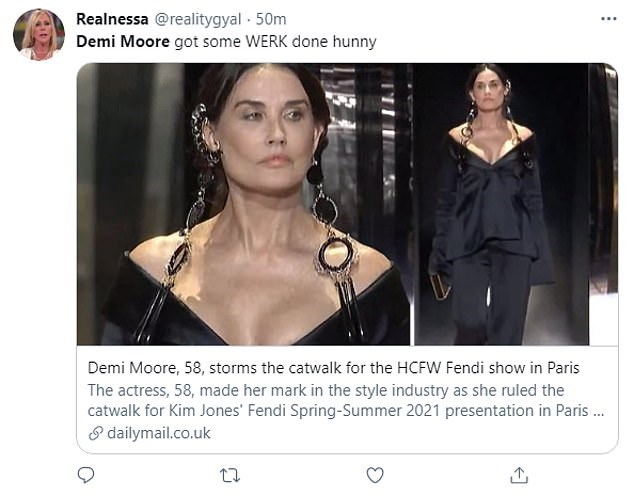
Task: Click the Realnessa profile avatar
Action: pos(38,35)
